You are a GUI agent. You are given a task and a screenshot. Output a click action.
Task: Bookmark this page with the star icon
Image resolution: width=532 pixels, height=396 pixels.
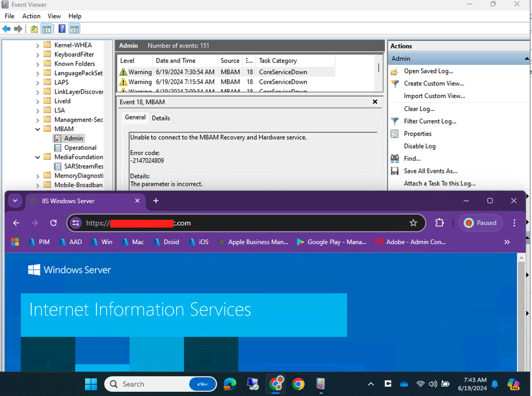coord(413,223)
